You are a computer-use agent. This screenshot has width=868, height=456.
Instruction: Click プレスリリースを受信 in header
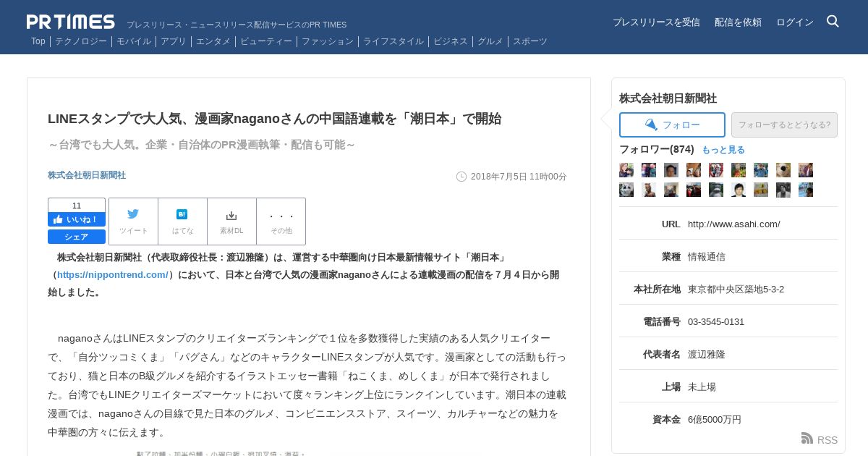(x=656, y=22)
